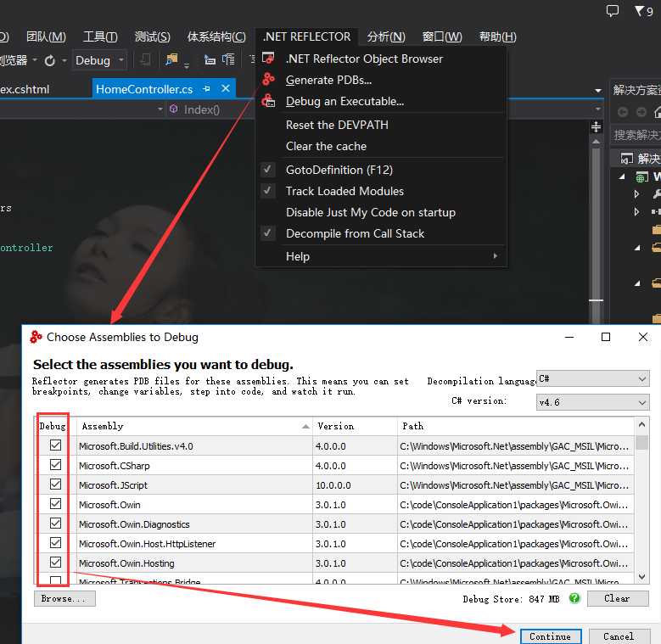Toggle GotoDefinition (F12) menu option
The height and width of the screenshot is (644, 661).
coord(381,170)
